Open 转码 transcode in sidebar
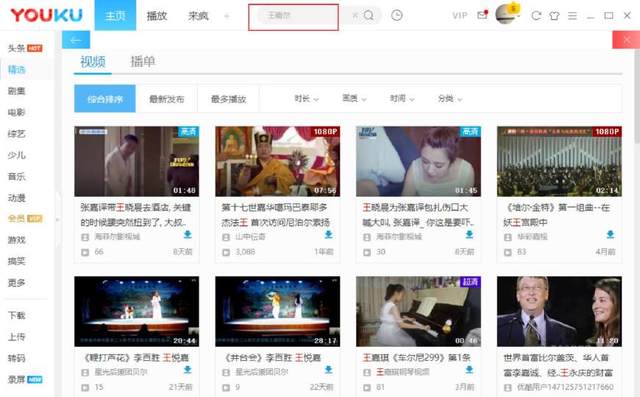 click(x=17, y=358)
